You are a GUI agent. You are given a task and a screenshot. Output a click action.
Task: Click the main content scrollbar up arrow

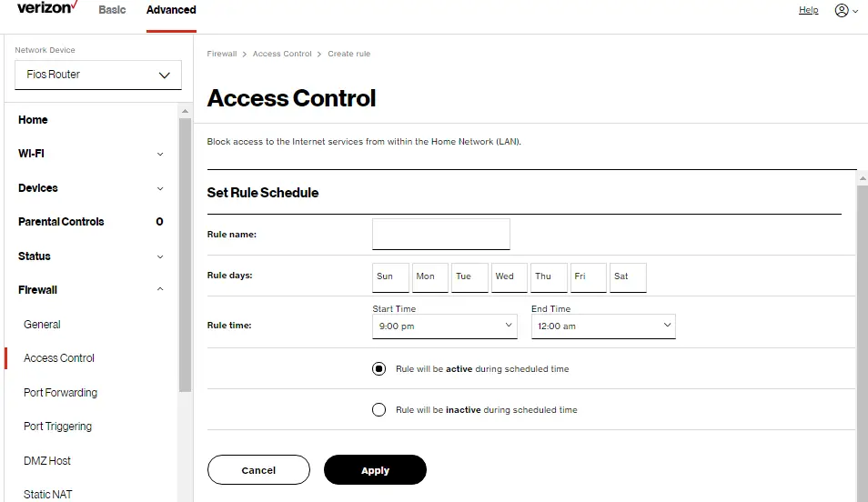click(x=863, y=178)
